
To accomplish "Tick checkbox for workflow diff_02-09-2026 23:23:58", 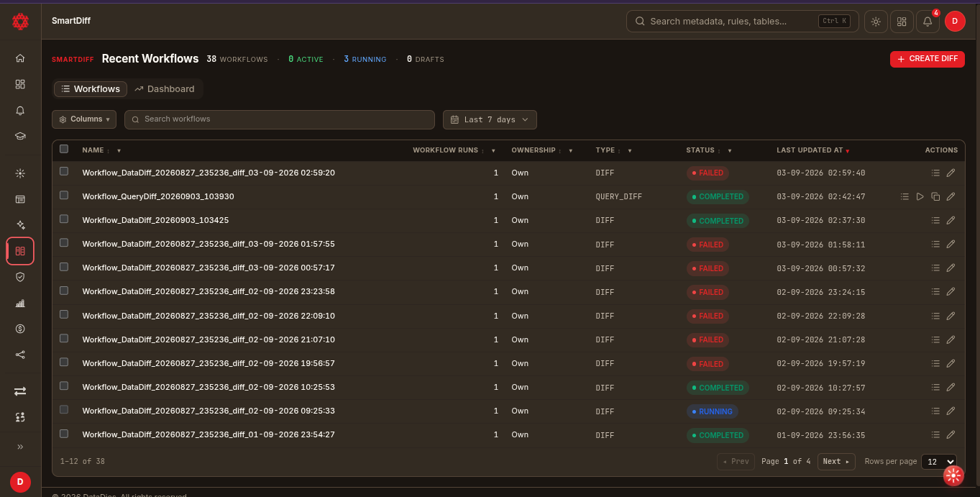I will coord(64,290).
